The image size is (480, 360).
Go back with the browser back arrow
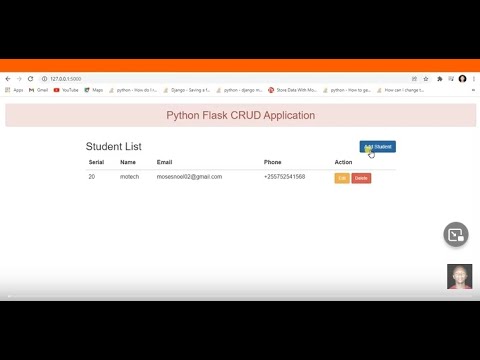8,79
